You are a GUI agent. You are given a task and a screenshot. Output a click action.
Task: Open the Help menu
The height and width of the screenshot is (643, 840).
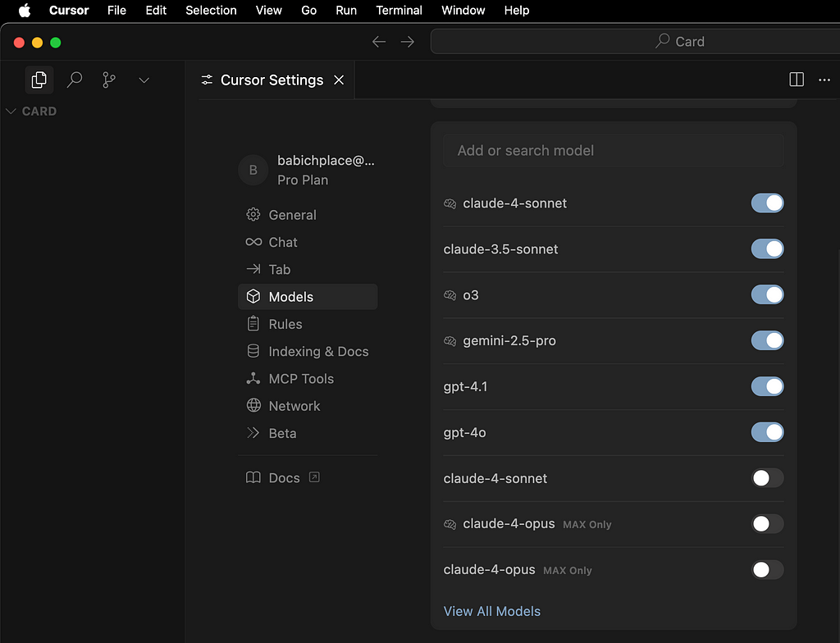[x=517, y=10]
